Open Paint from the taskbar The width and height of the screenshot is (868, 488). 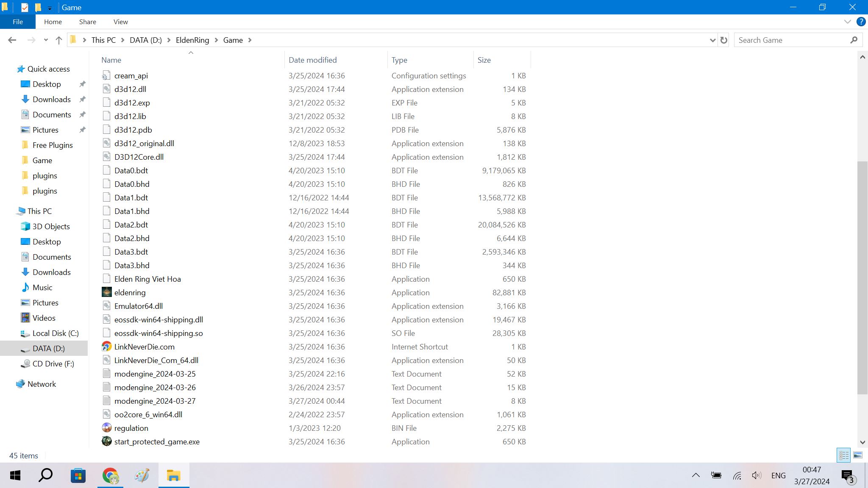(x=142, y=475)
